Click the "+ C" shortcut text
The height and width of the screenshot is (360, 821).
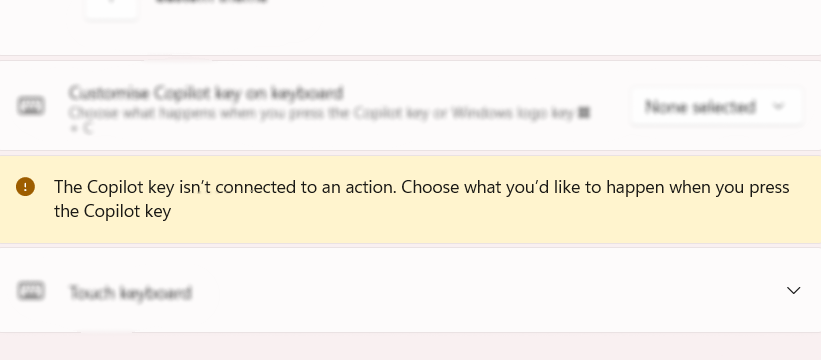(80, 128)
